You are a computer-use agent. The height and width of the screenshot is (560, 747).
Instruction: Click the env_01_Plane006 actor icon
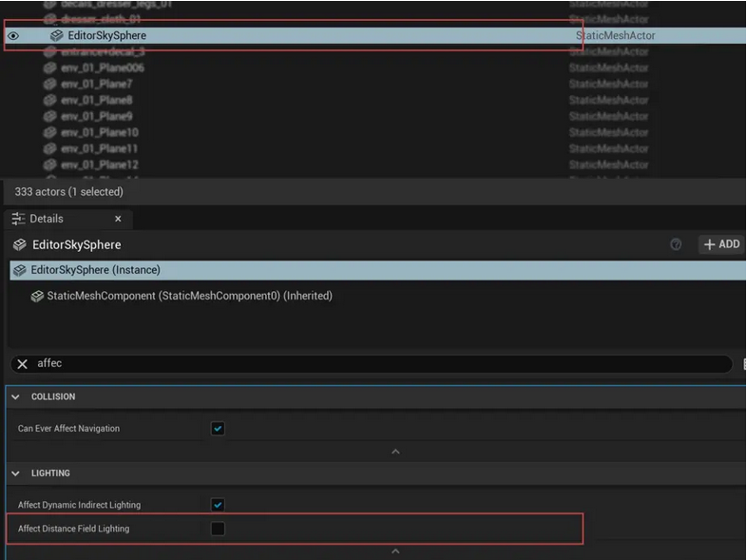50,68
